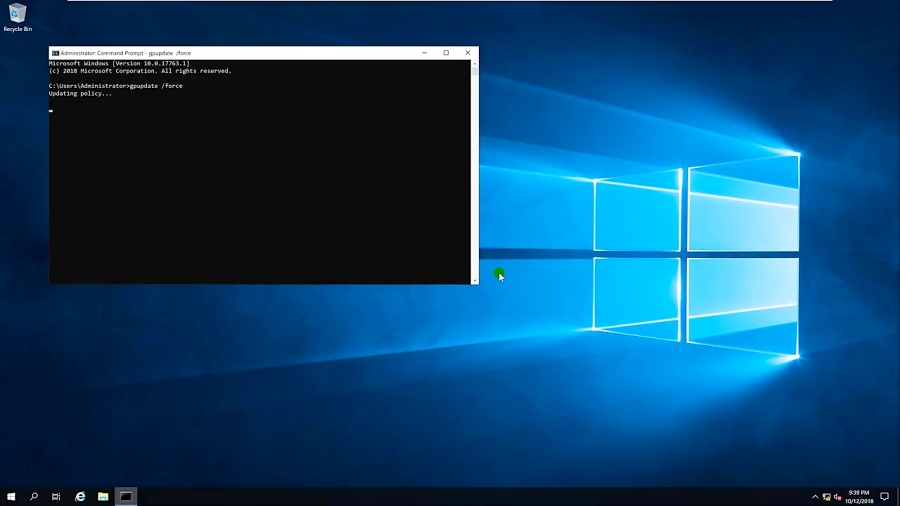Select the Command Prompt taskbar button
This screenshot has width=900, height=506.
126,497
